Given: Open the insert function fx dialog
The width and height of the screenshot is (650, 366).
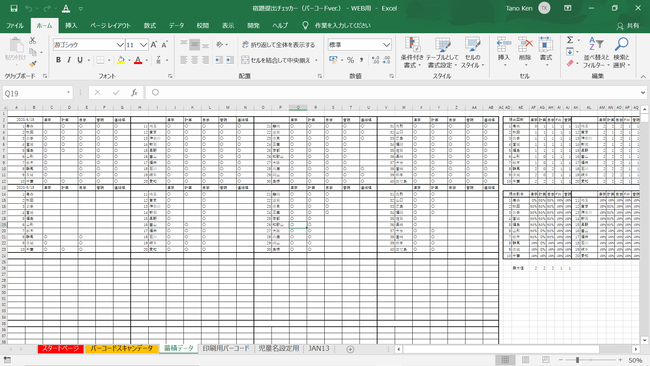Looking at the screenshot, I should coord(134,93).
